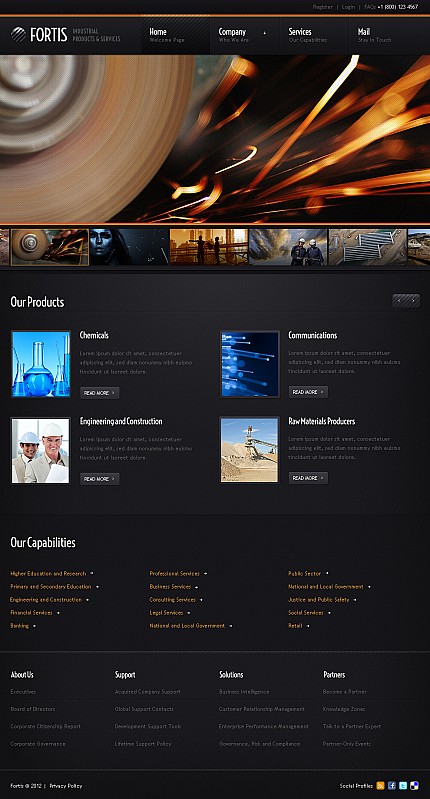Screen dimensions: 430x799
Task: Show previous products with left arrow
Action: pos(399,301)
